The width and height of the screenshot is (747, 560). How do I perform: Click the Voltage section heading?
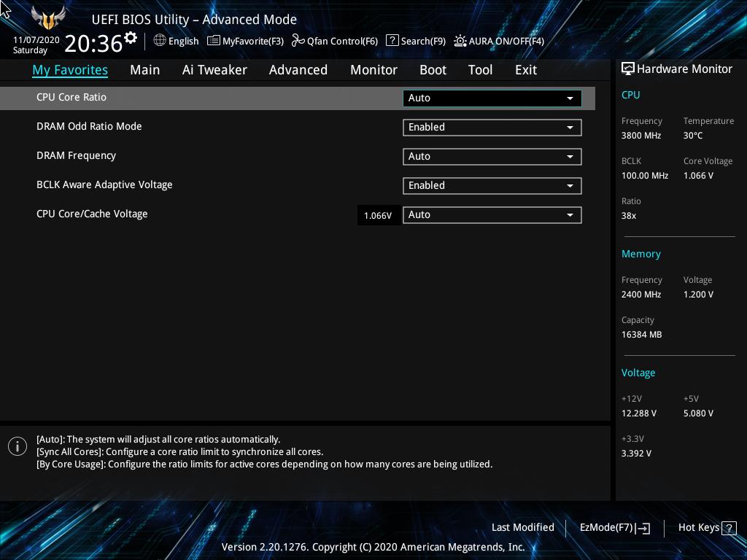[638, 373]
